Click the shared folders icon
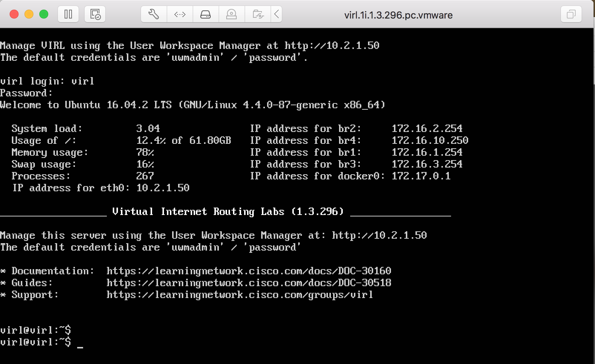Viewport: 595px width, 364px height. pyautogui.click(x=258, y=14)
